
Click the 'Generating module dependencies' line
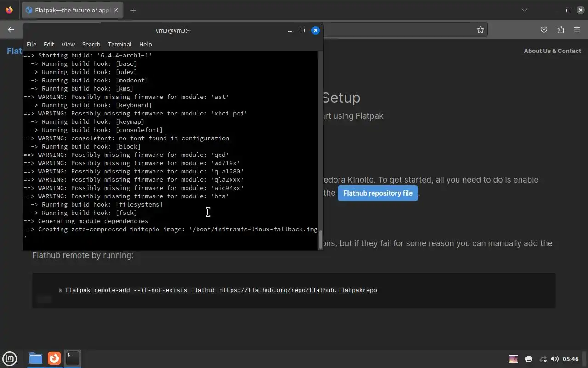86,221
